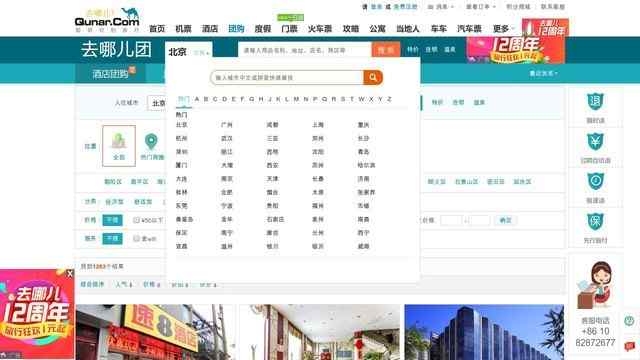Click the 12周年 badge beside the 更多 menu
The height and width of the screenshot is (360, 640).
(545, 27)
